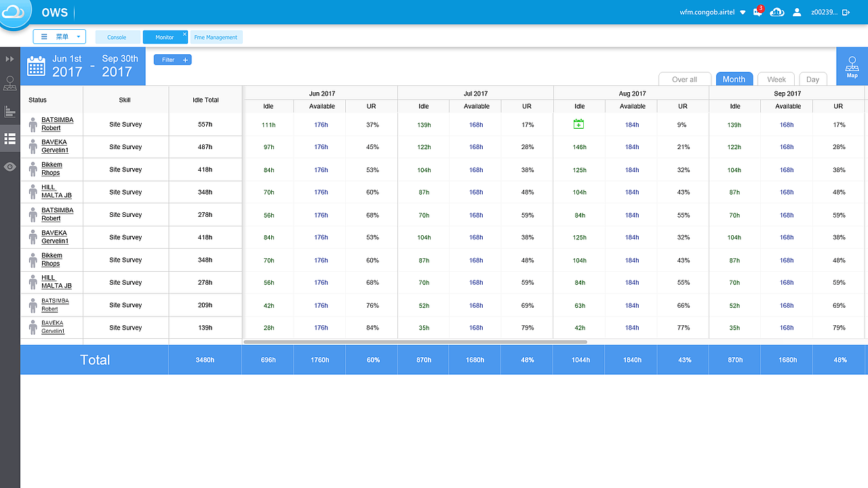Image resolution: width=868 pixels, height=488 pixels.
Task: Click the 146h Aug idle cell
Action: 580,147
